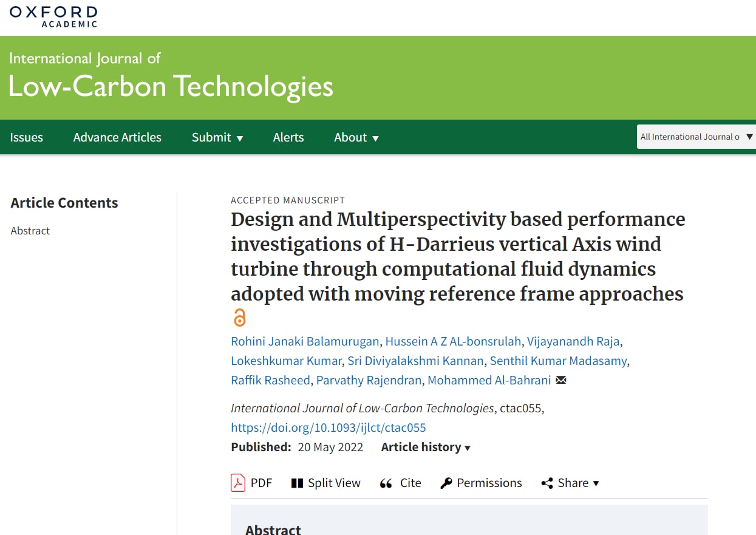
Task: Open author Sri Diviyalakshmi Kannan
Action: 415,361
